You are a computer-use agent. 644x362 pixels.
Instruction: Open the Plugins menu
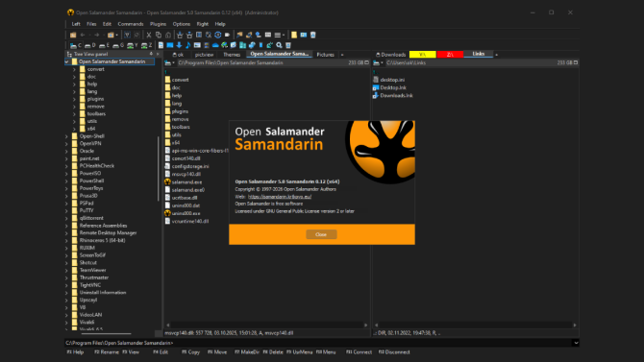tap(159, 24)
